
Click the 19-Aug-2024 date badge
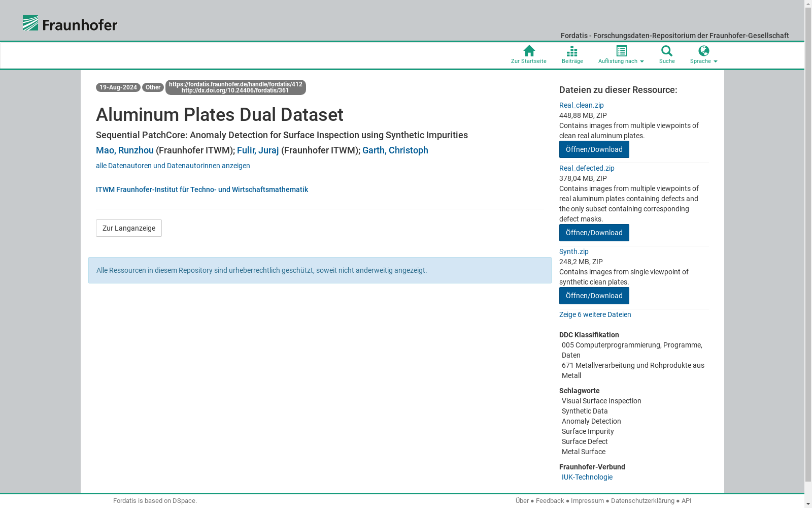pos(118,87)
